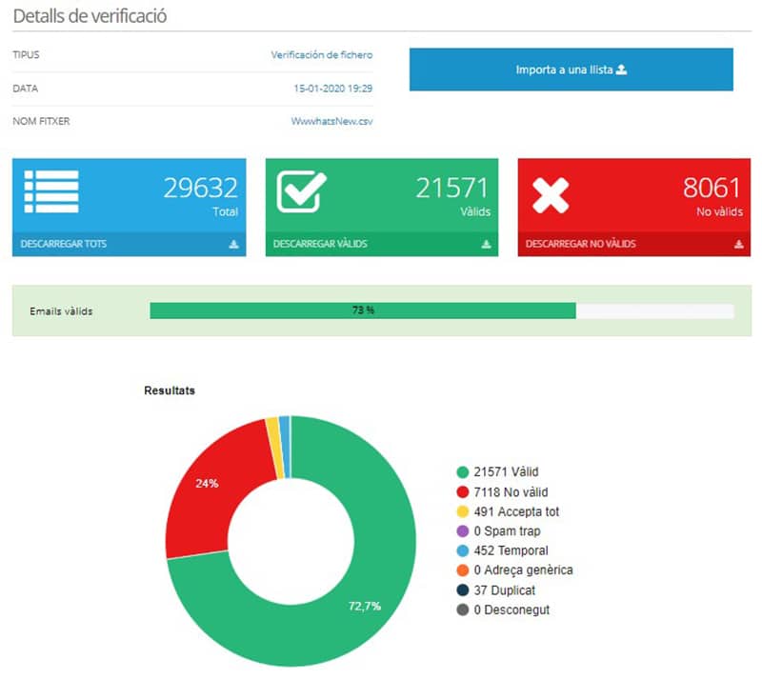Click the upload icon on Importa button
762x700 pixels.
coord(621,70)
